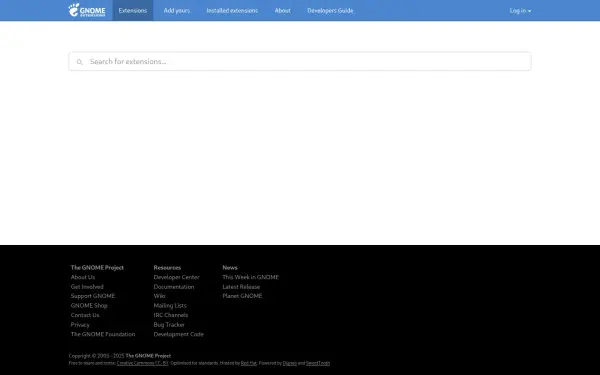This screenshot has width=600, height=375.
Task: Open Contact Us link
Action: 85,315
